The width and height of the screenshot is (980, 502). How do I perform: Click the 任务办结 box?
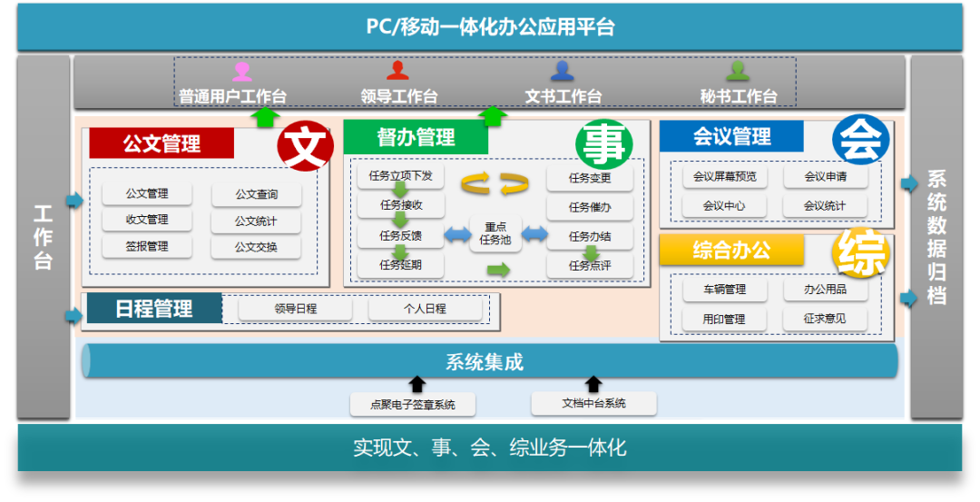590,236
